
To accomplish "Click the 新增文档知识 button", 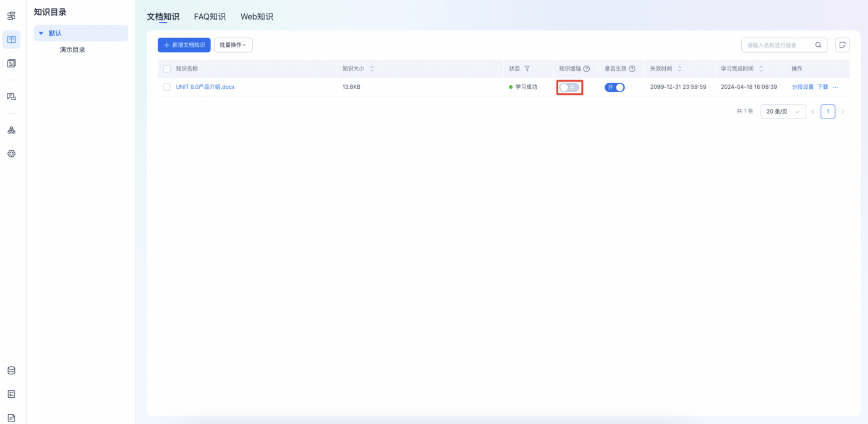I will [184, 45].
